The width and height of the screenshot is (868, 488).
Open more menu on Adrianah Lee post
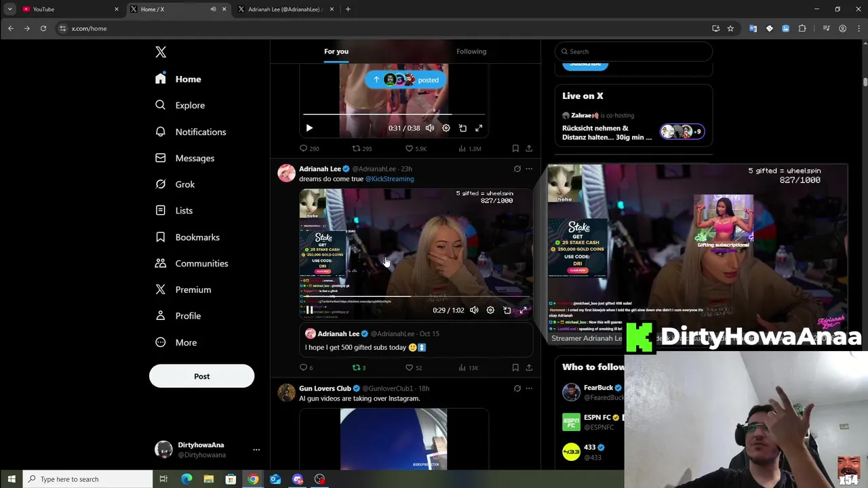529,169
